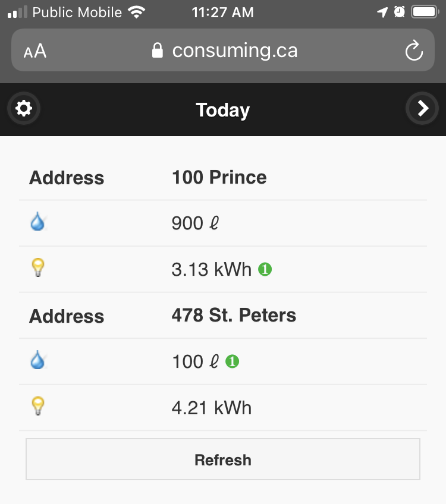Open the settings gear icon
The image size is (446, 504).
coord(24,108)
